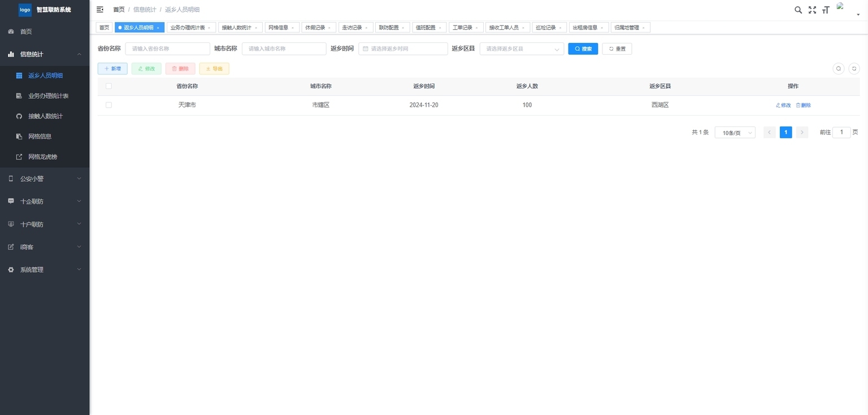Toggle fullscreen mode icon in header
Image resolution: width=868 pixels, height=415 pixels.
point(812,10)
